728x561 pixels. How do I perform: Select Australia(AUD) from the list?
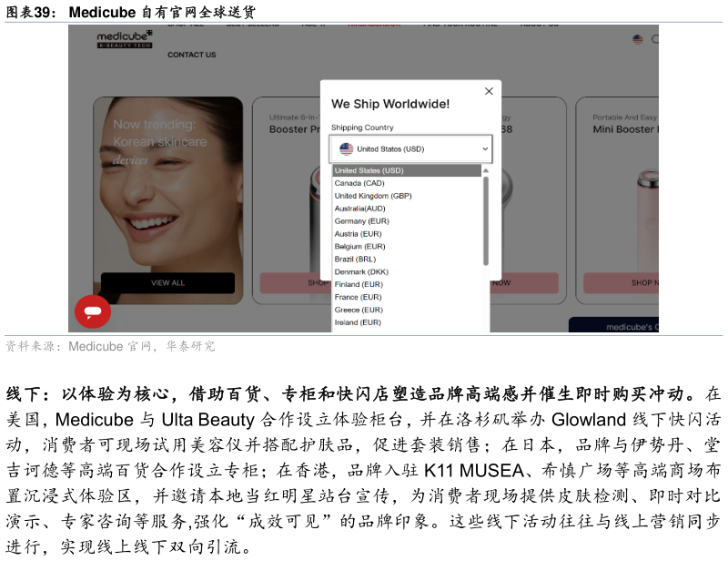[x=407, y=209]
